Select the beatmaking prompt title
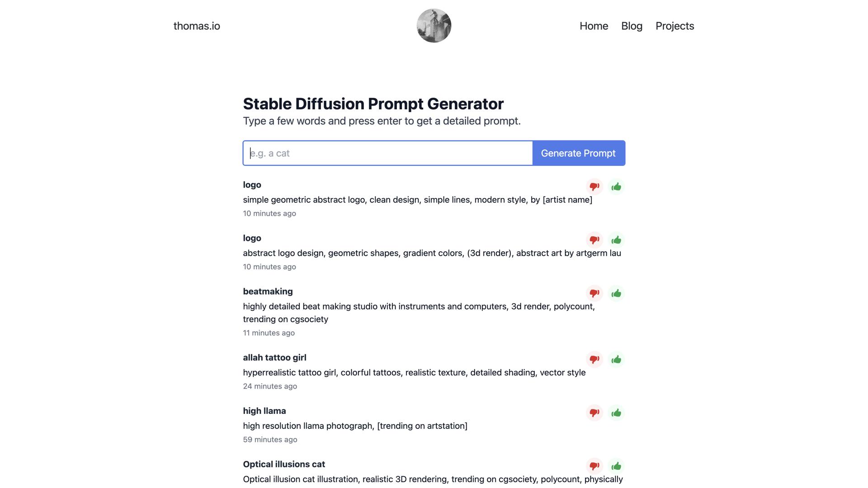The height and width of the screenshot is (488, 868). [268, 291]
